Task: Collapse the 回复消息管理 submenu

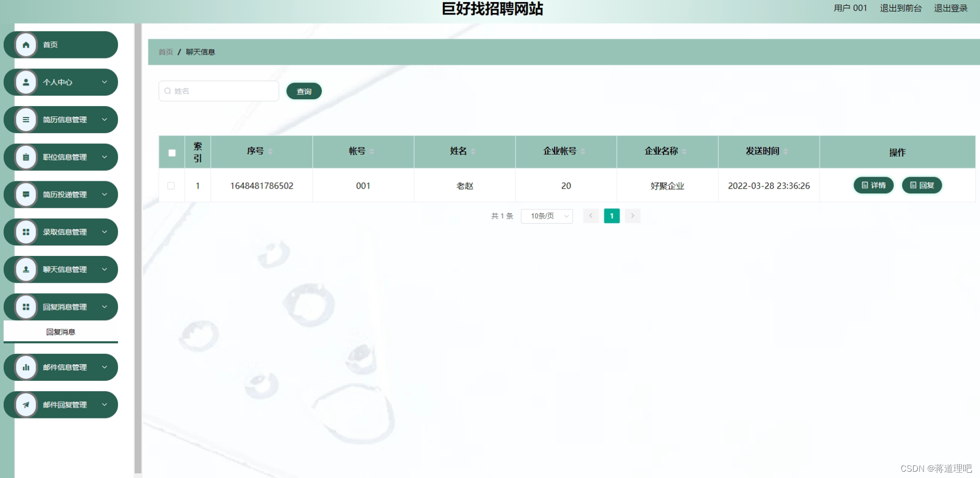Action: click(x=105, y=307)
